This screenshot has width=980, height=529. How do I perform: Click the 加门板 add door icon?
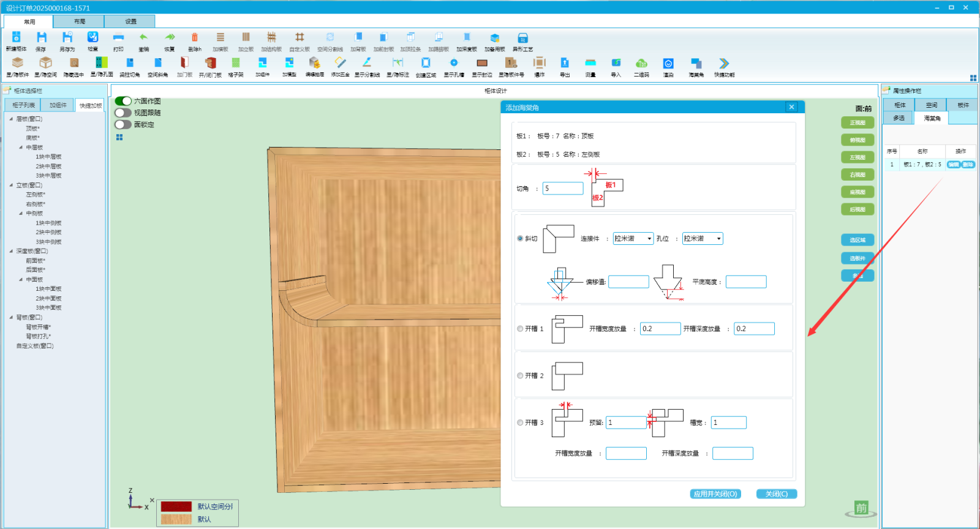point(184,62)
